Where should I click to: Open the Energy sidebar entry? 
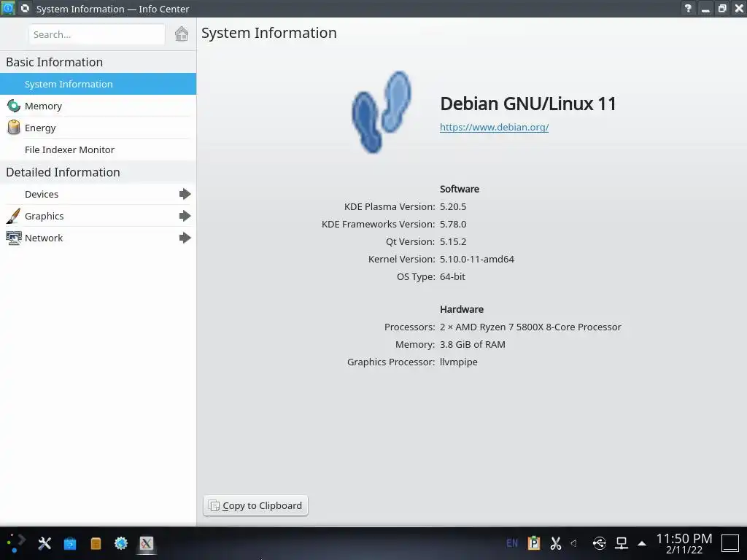point(98,128)
